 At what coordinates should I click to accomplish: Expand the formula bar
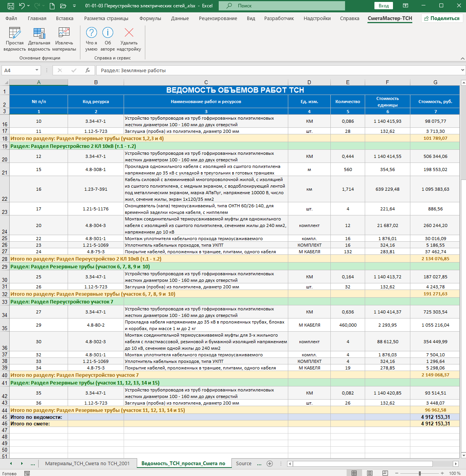click(463, 70)
